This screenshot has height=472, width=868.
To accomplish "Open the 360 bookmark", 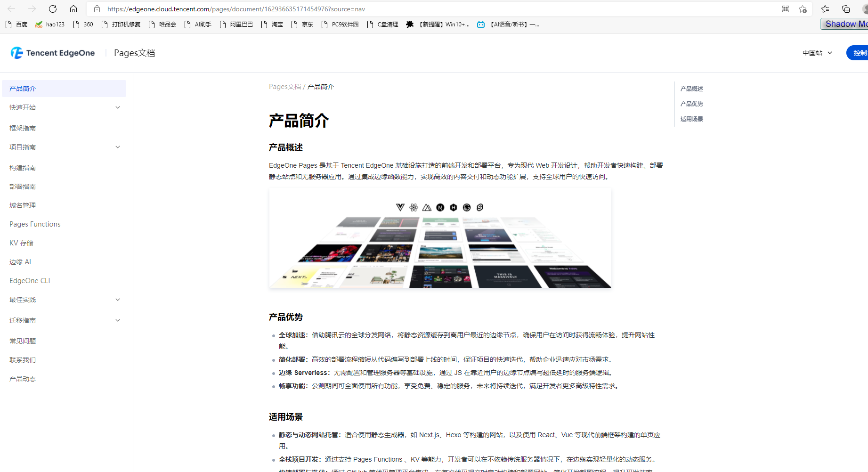I will point(83,24).
